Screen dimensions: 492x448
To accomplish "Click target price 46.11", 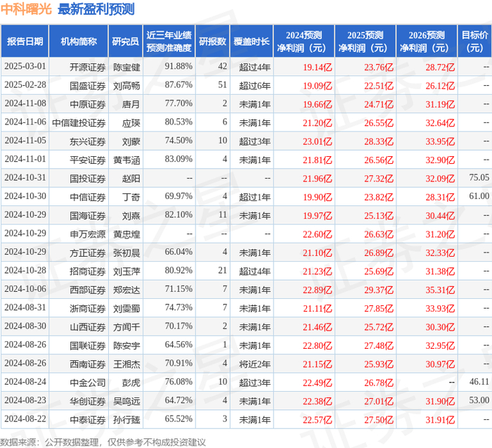I will point(479,381).
